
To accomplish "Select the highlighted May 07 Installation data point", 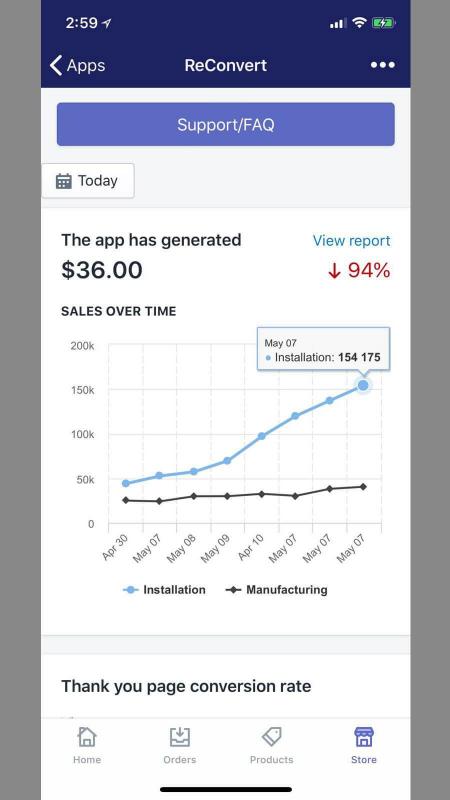I will click(363, 385).
